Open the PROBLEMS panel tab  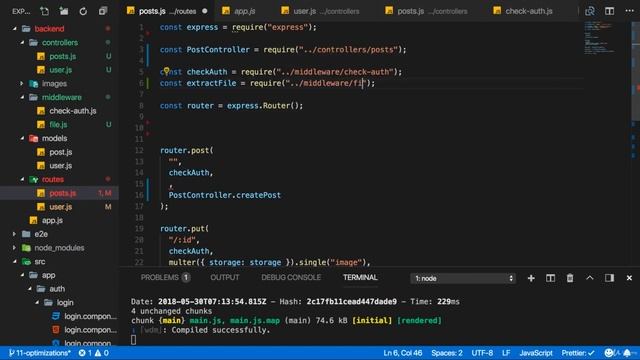164,278
